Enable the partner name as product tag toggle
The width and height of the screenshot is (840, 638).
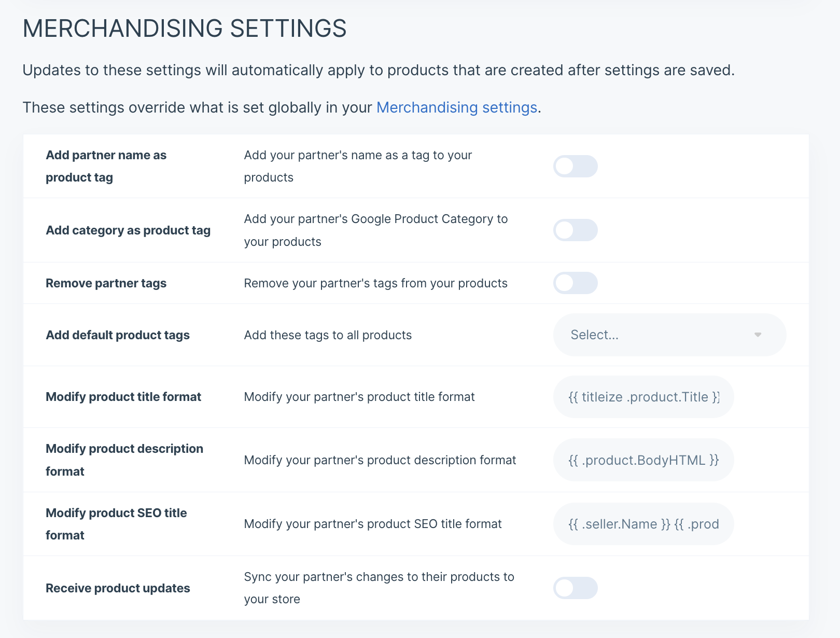575,167
